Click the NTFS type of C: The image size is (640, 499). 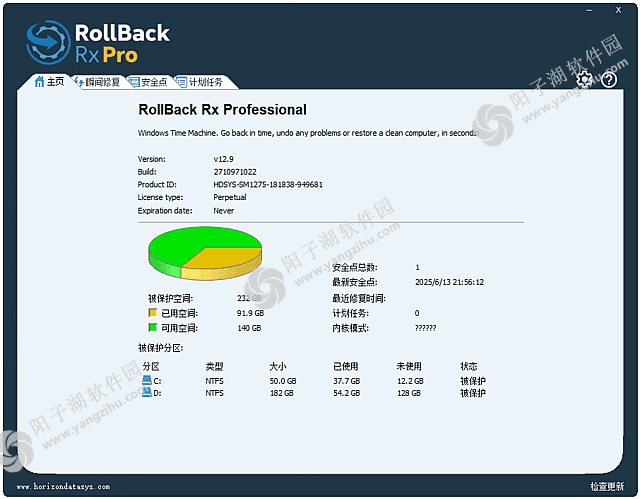click(215, 381)
